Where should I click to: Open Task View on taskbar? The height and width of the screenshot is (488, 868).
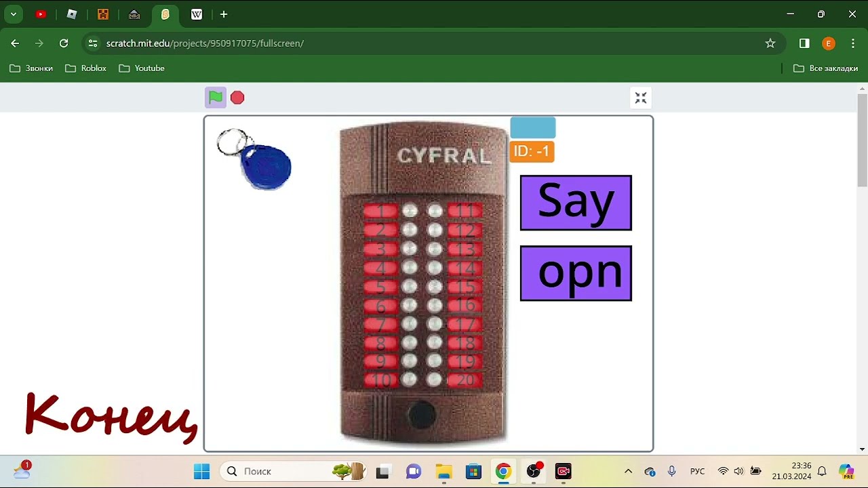383,471
